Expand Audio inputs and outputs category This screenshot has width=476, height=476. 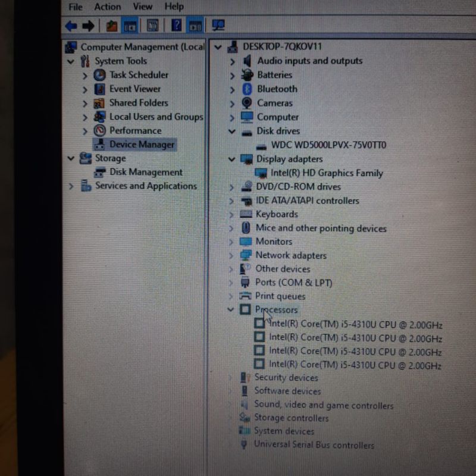[232, 62]
